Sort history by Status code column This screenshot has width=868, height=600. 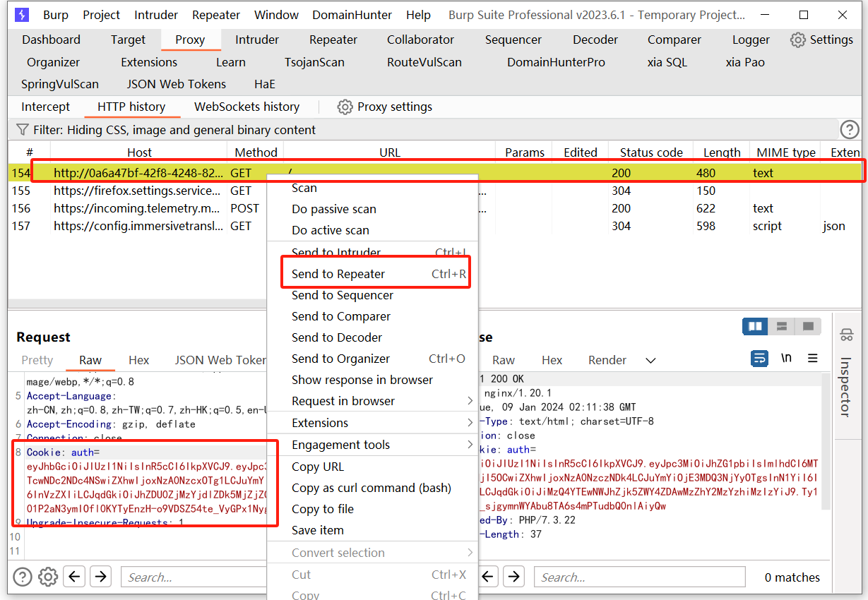click(x=651, y=152)
